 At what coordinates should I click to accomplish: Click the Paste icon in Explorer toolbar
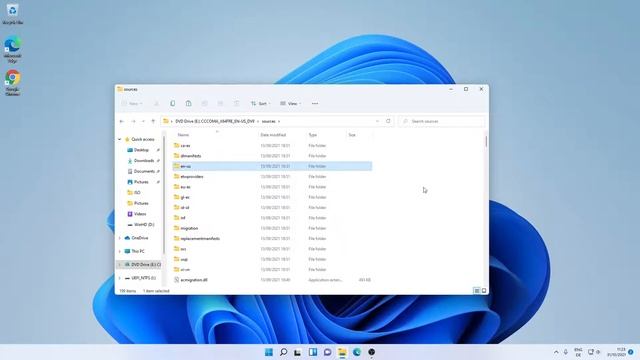(x=188, y=104)
